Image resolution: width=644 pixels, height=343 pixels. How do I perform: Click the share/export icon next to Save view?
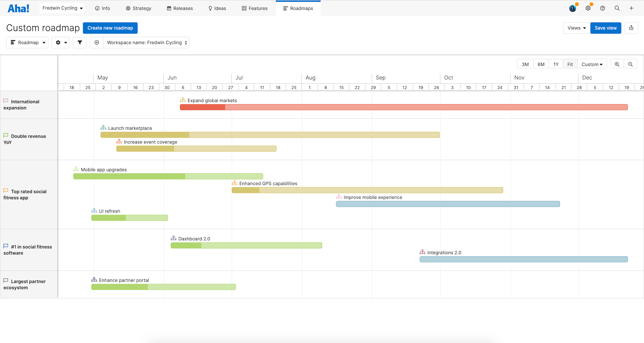pos(631,28)
